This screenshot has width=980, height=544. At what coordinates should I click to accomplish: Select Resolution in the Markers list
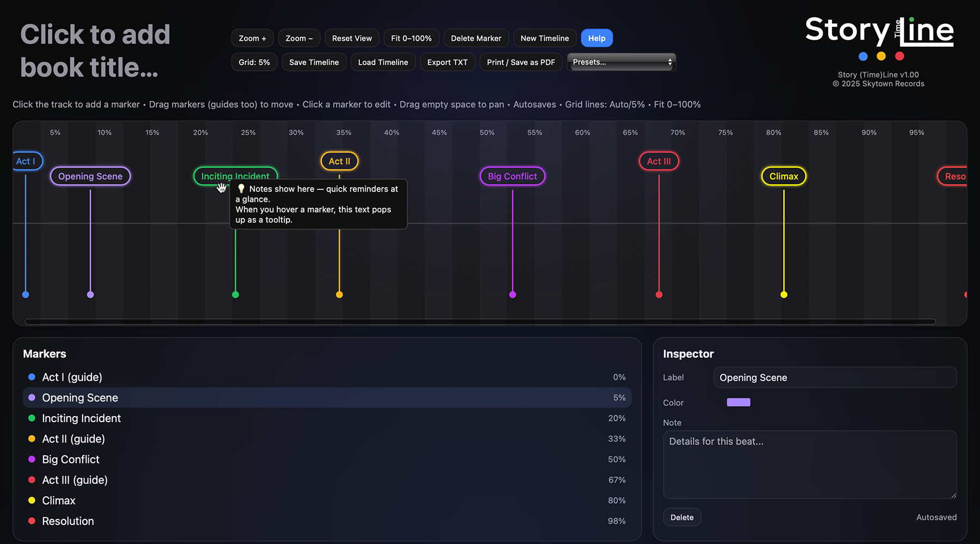click(68, 521)
